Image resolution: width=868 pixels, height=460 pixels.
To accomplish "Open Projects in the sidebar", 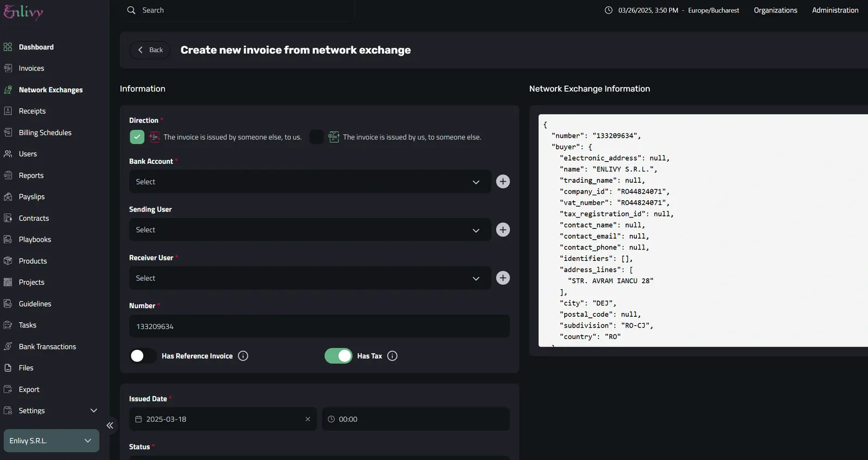I will click(x=31, y=283).
